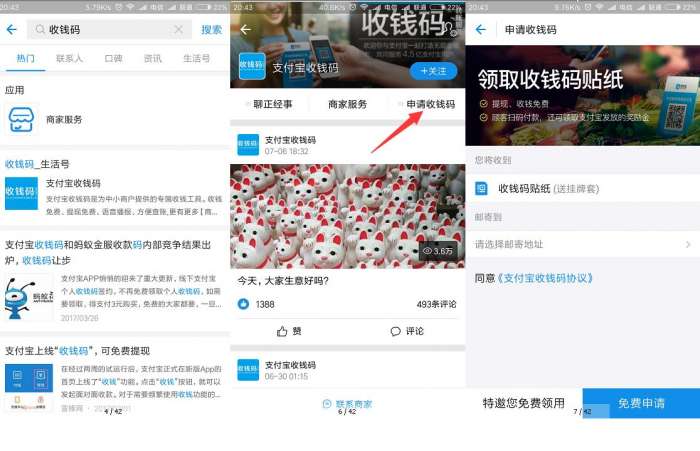
Task: Open the lucky cat post image
Action: point(347,216)
